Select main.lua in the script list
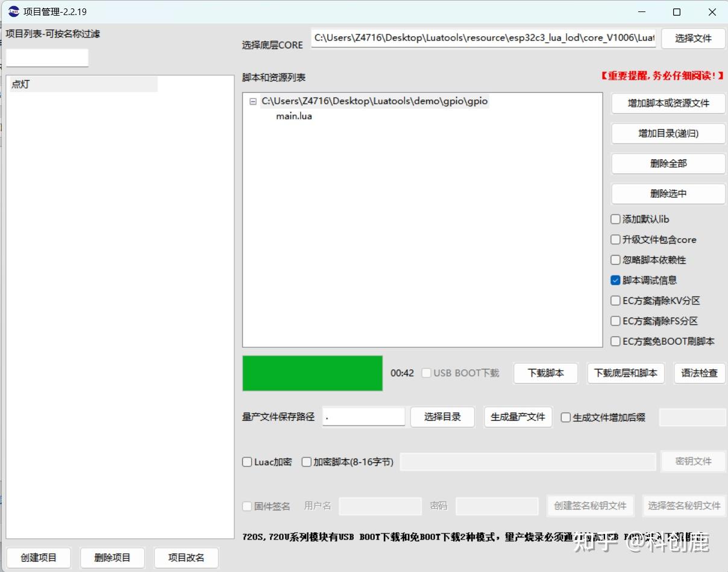Image resolution: width=728 pixels, height=572 pixels. click(x=294, y=116)
